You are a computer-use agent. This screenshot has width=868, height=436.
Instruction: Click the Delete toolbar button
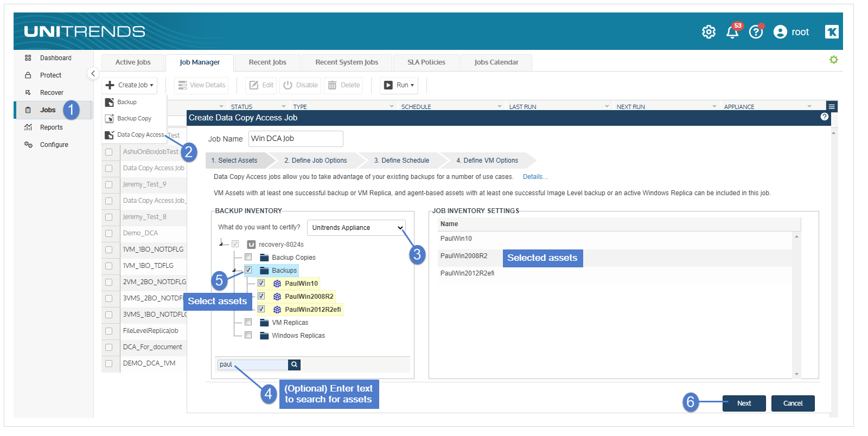[344, 85]
